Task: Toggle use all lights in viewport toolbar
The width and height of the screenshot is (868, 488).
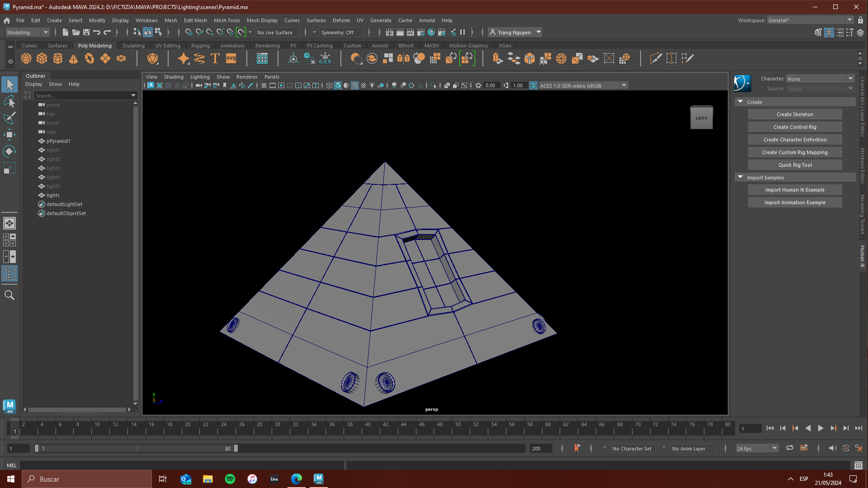Action: (372, 85)
